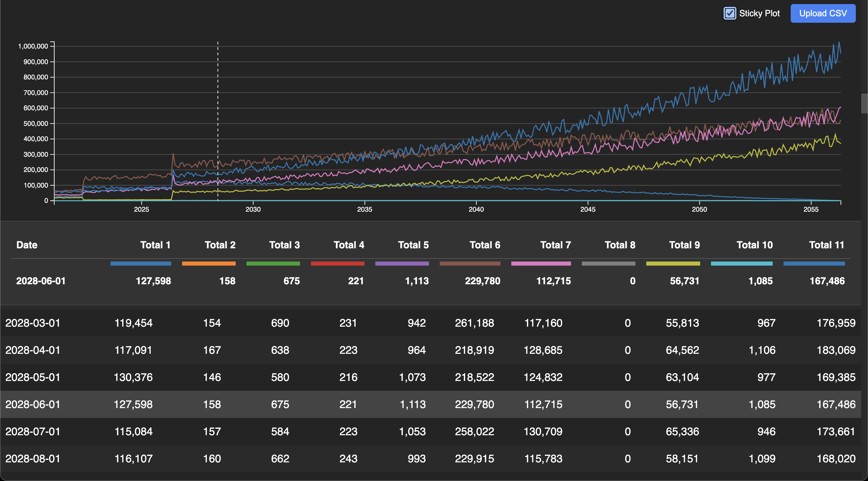Click the Upload CSV button
Image resolution: width=868 pixels, height=481 pixels.
tap(823, 14)
